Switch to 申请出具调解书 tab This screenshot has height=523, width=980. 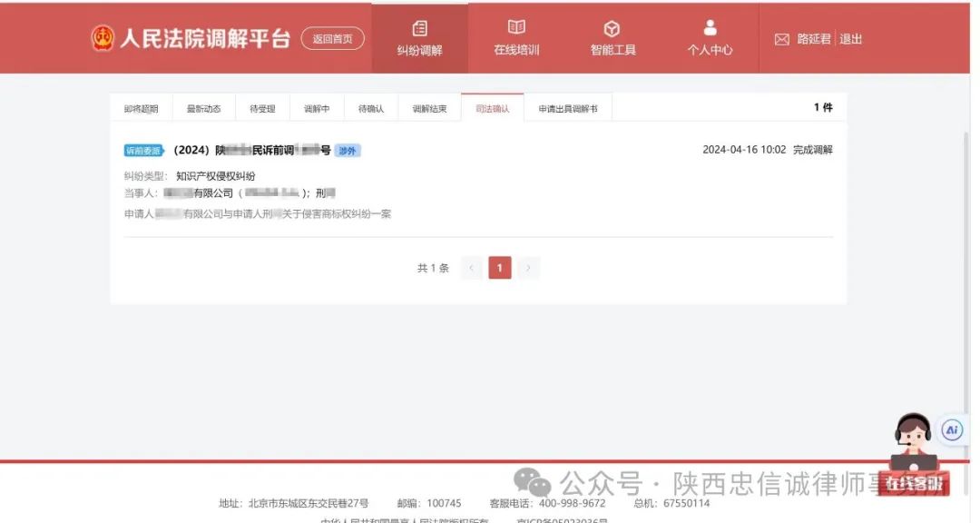568,108
